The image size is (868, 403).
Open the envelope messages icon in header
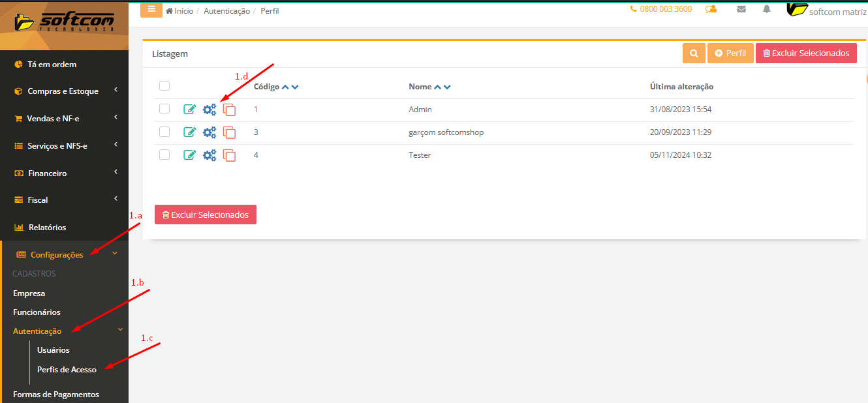(x=741, y=9)
